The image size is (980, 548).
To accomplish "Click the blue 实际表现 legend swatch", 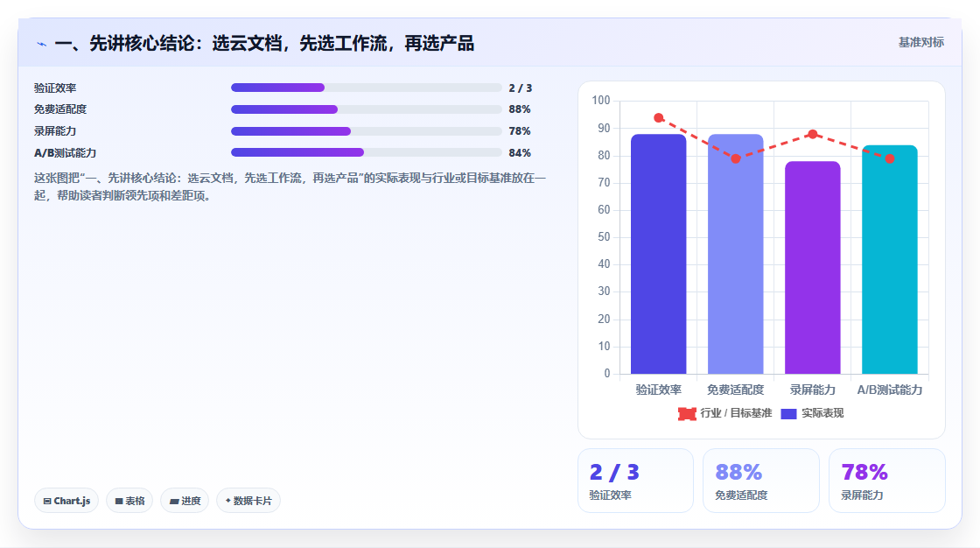I will coord(788,413).
